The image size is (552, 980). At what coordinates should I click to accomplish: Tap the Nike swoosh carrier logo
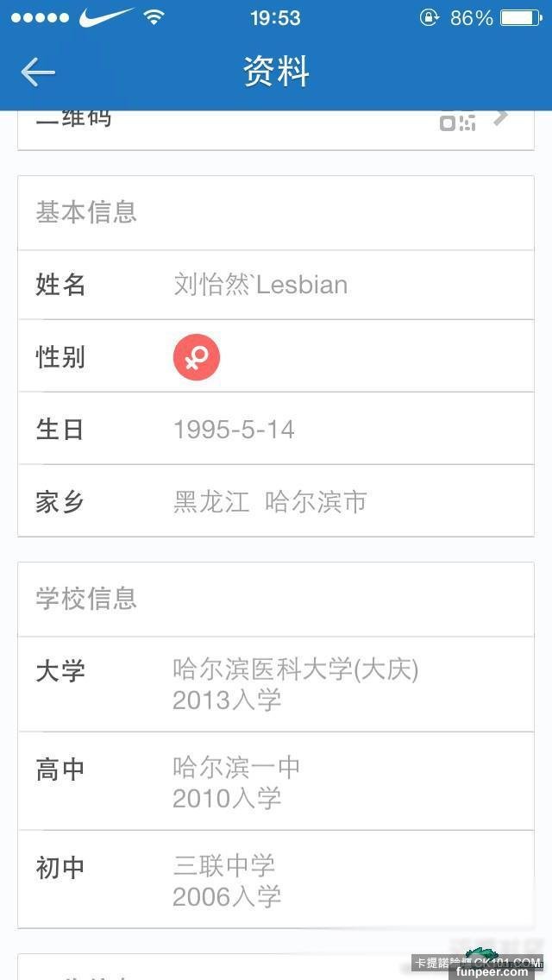(x=106, y=17)
